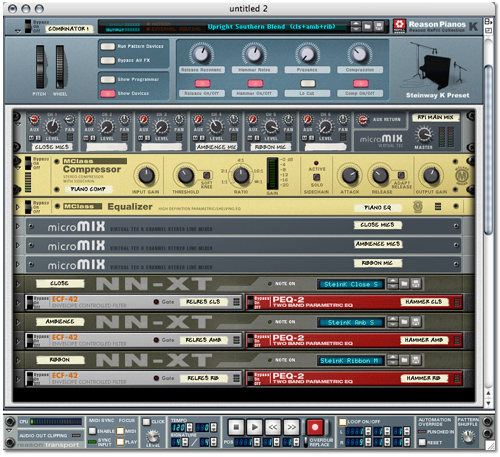Browse the Steink Close S sample patch folder

point(404,284)
